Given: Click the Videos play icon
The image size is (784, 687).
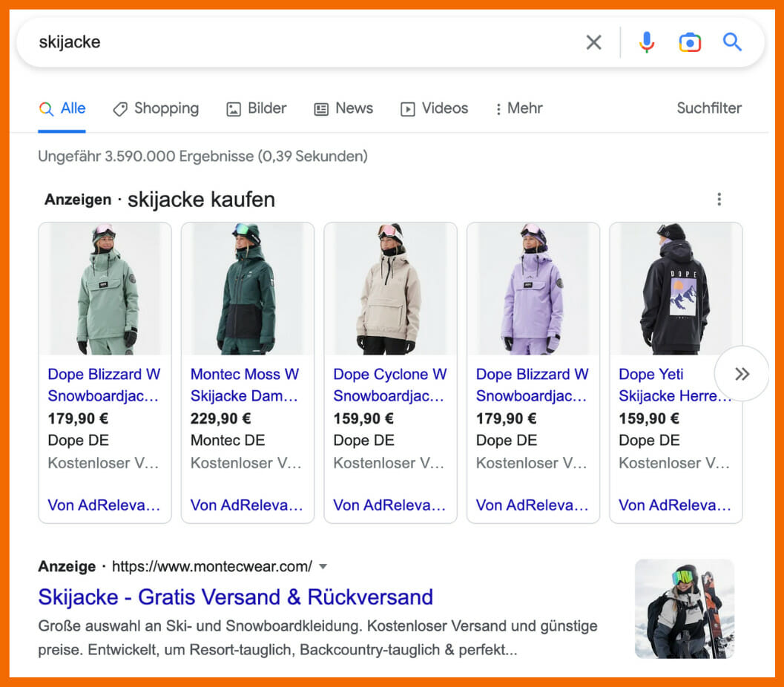Looking at the screenshot, I should pyautogui.click(x=409, y=108).
